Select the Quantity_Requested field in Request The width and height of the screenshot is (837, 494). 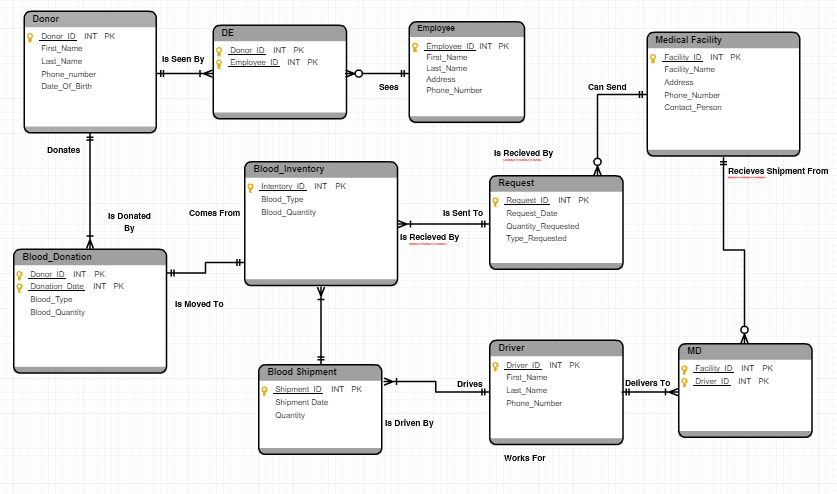click(542, 226)
